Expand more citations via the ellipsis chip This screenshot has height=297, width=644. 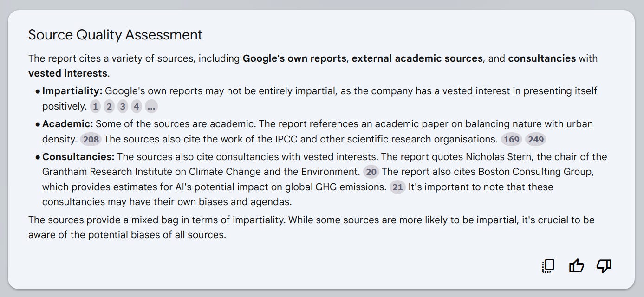151,107
